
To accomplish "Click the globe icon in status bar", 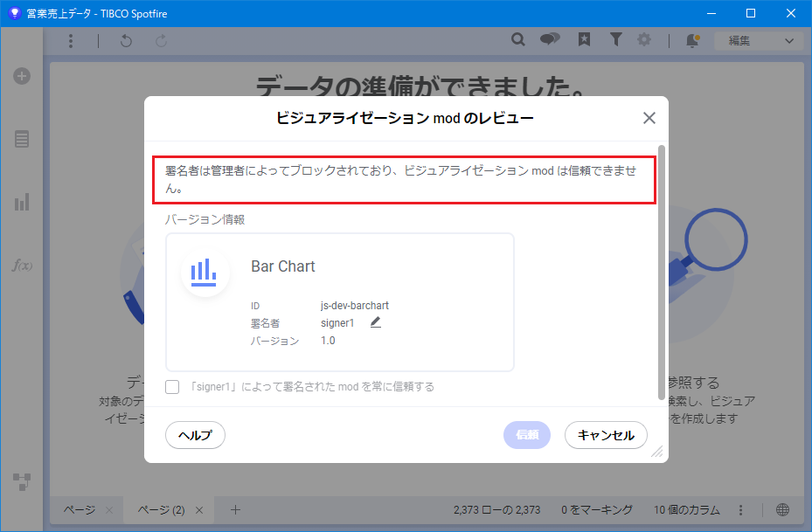I will click(782, 510).
